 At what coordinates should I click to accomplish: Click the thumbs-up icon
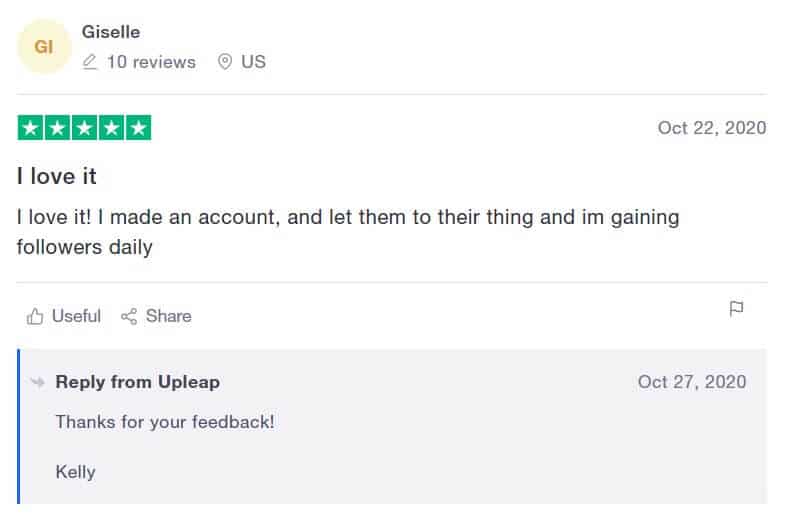[35, 316]
